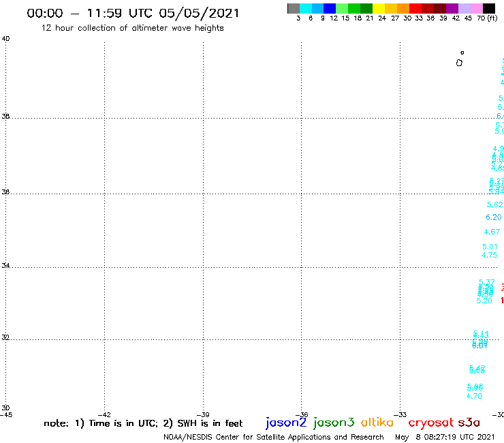
Task: Select the orange 'altika' satellite label
Action: tap(377, 422)
